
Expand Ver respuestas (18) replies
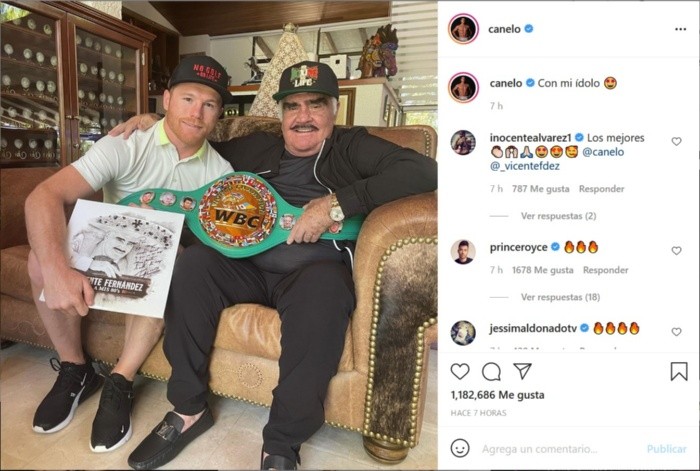pyautogui.click(x=560, y=297)
